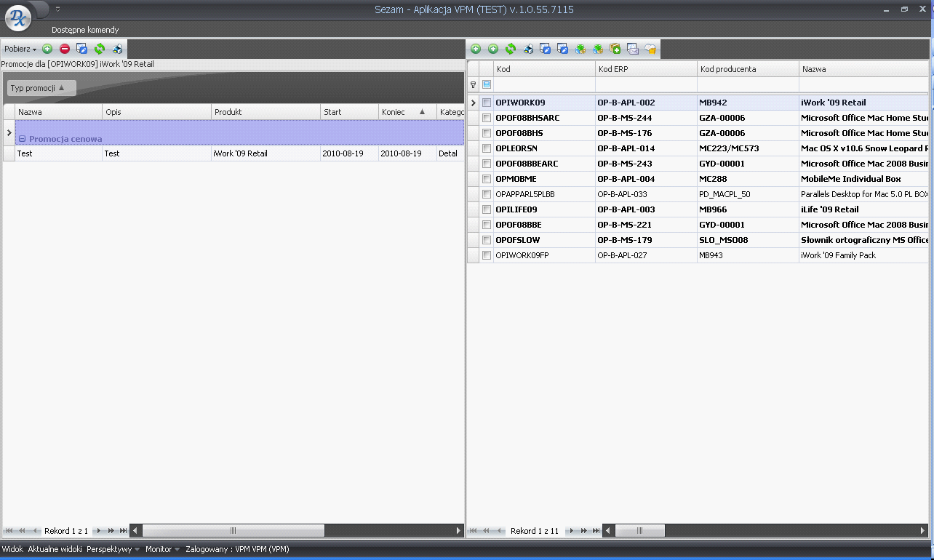The width and height of the screenshot is (934, 560).
Task: Refresh the products grid
Action: pyautogui.click(x=511, y=49)
